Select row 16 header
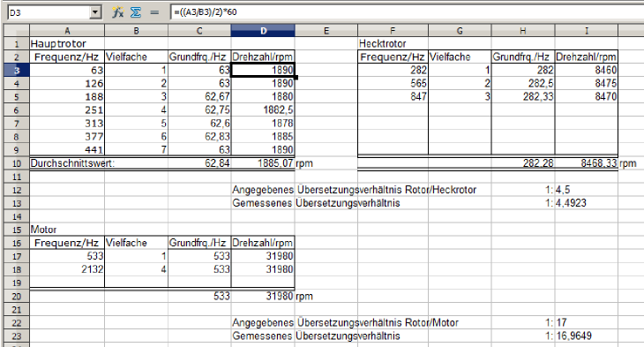The height and width of the screenshot is (347, 644). click(x=17, y=243)
